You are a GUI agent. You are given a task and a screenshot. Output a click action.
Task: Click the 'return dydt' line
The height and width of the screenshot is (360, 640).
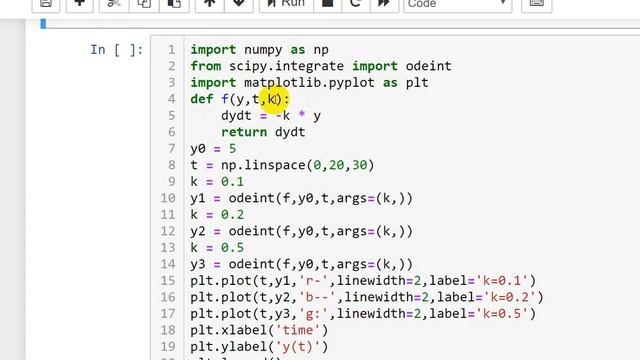click(263, 132)
